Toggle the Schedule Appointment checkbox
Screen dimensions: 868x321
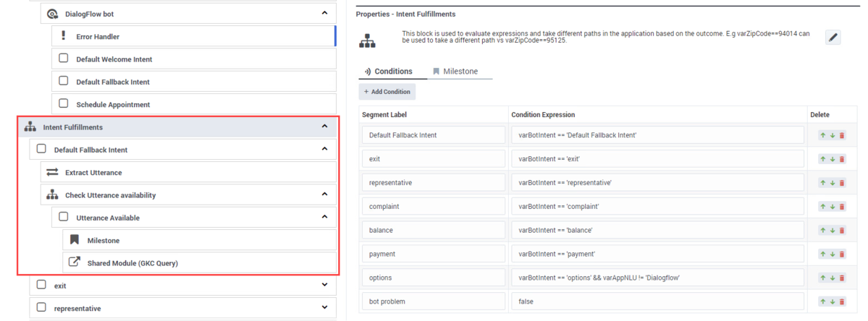(x=64, y=104)
